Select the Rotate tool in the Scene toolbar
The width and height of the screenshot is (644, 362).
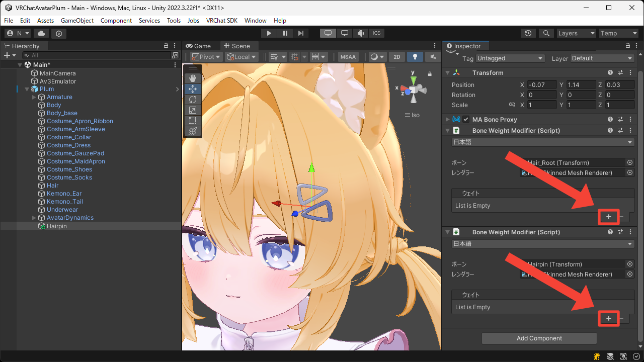pyautogui.click(x=193, y=99)
